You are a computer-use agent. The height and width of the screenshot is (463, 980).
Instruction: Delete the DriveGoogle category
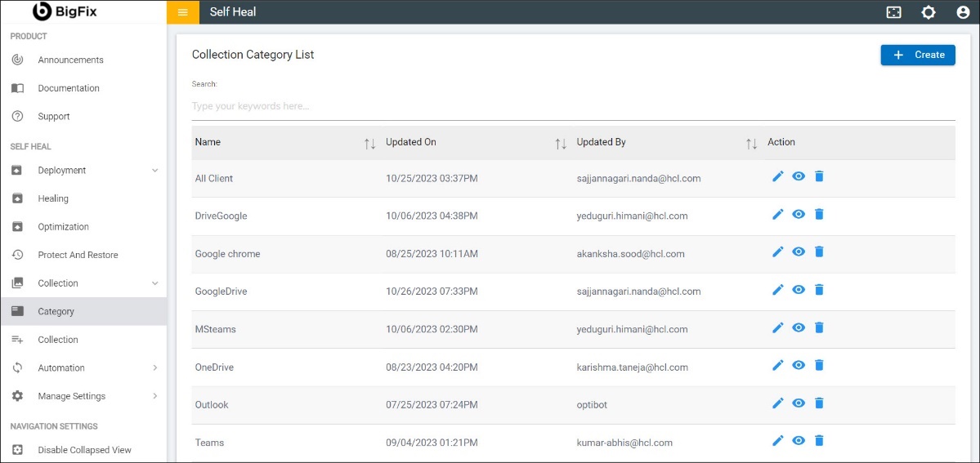[x=819, y=214]
